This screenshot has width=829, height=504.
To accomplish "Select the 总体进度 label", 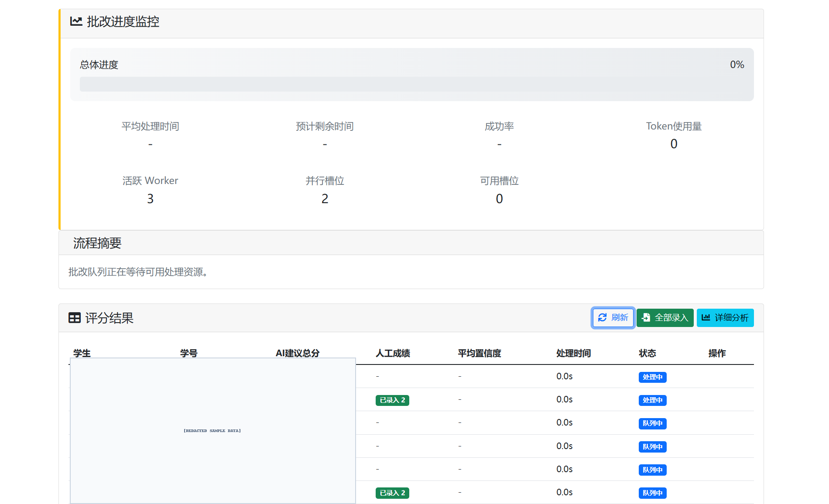I will pos(99,65).
